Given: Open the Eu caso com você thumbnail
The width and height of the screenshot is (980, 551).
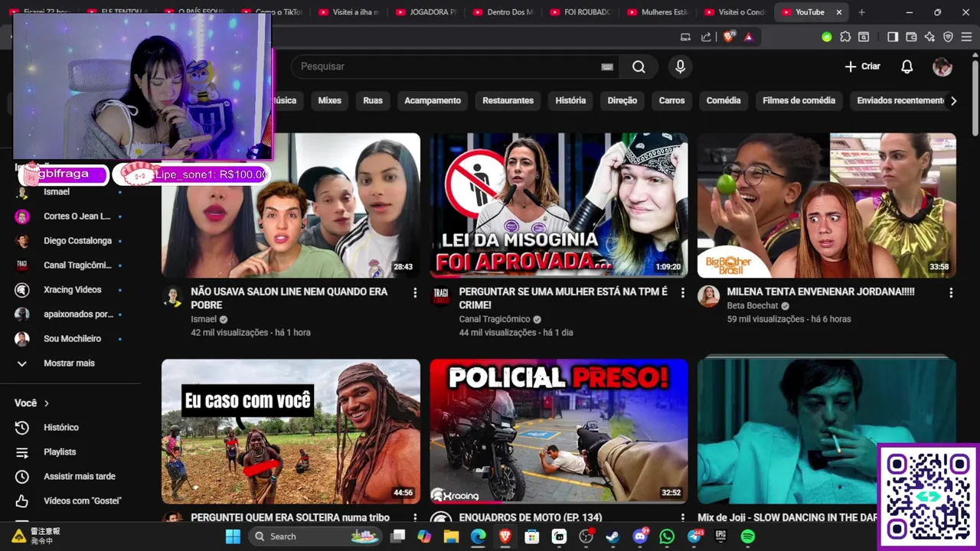Looking at the screenshot, I should (290, 432).
